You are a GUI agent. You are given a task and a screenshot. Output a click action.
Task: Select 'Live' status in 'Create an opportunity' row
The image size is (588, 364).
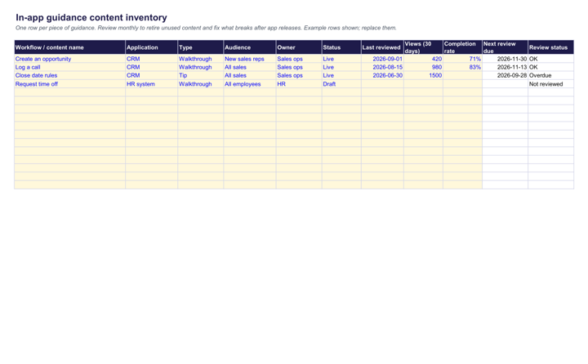pos(341,59)
